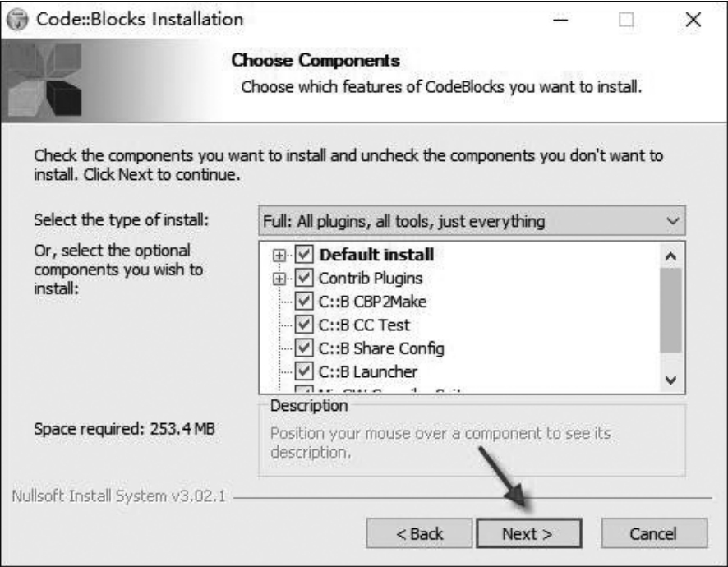This screenshot has height=567, width=728.
Task: Toggle the C::B Share Config checkbox
Action: tap(305, 348)
